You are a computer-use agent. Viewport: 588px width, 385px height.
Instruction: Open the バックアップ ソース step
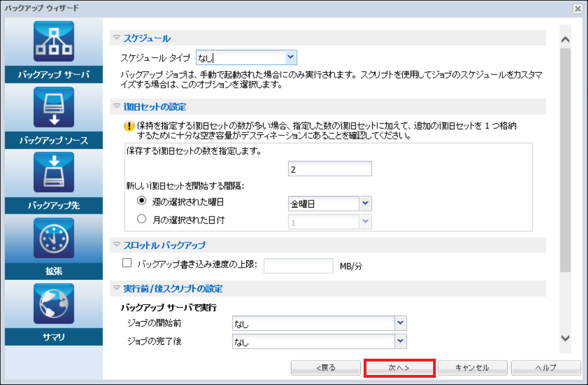click(54, 140)
